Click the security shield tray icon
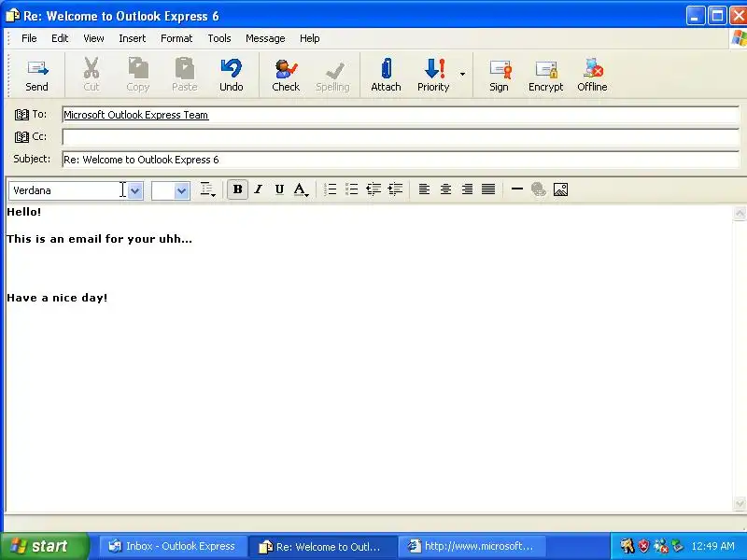 pyautogui.click(x=643, y=546)
